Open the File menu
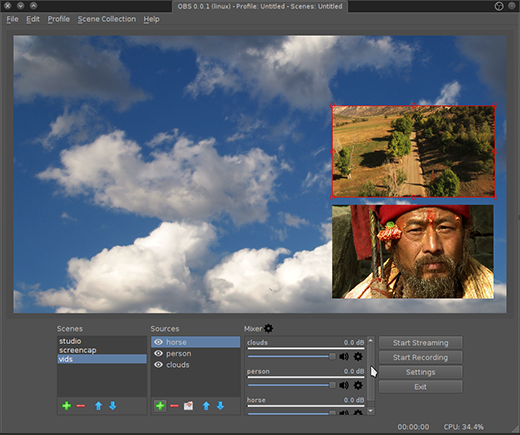 pyautogui.click(x=12, y=19)
